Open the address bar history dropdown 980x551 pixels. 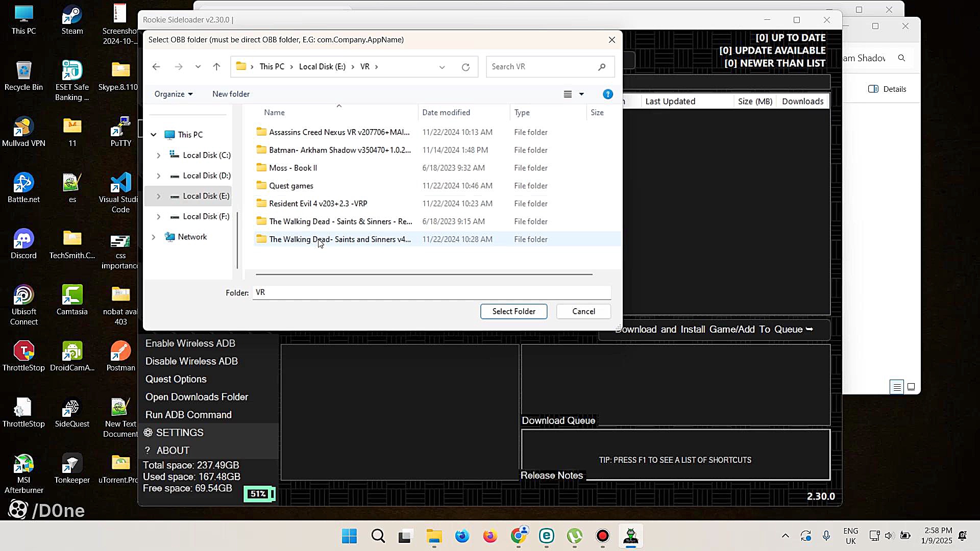442,67
